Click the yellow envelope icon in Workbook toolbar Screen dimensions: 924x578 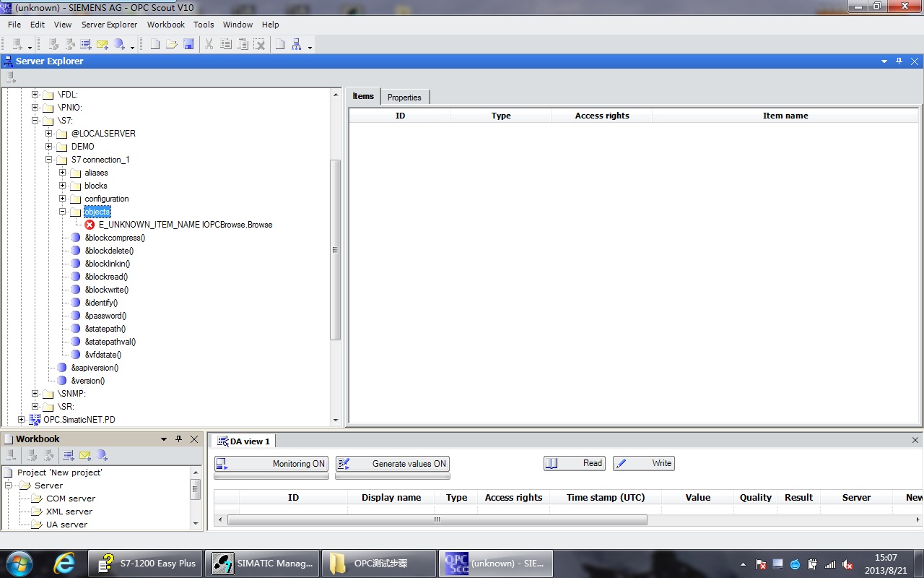[x=85, y=455]
